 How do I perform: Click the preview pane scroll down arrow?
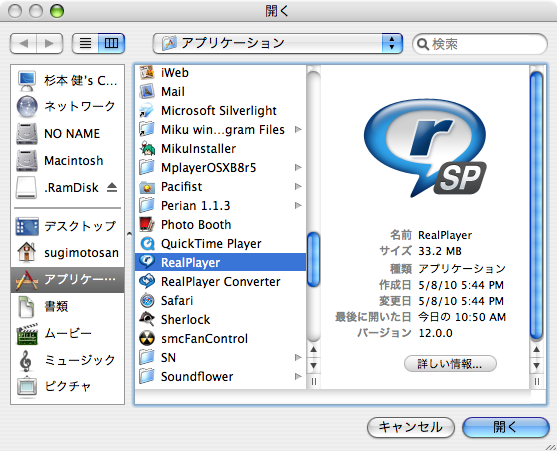[x=536, y=365]
